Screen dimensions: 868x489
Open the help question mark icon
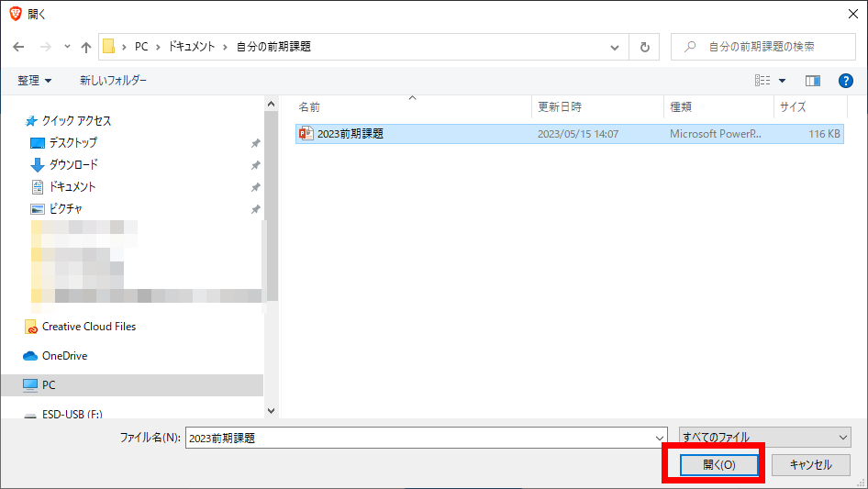click(x=845, y=81)
